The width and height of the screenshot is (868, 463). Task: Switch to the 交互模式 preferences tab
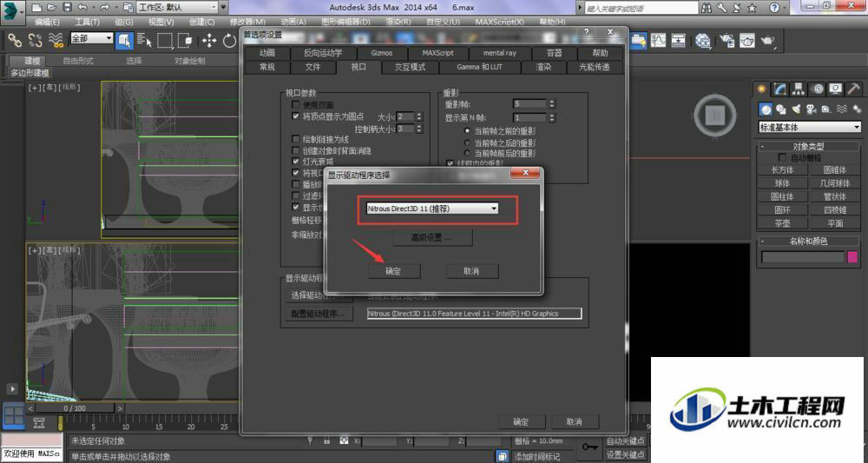point(411,67)
